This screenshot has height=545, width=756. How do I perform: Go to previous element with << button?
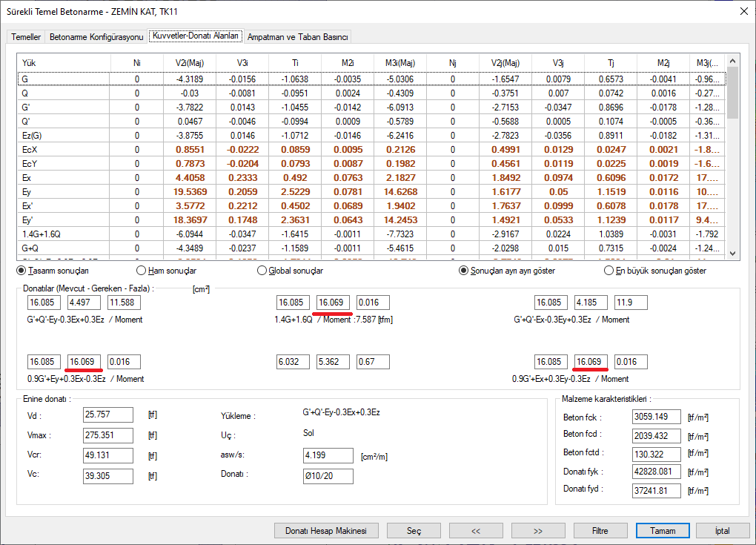476,530
